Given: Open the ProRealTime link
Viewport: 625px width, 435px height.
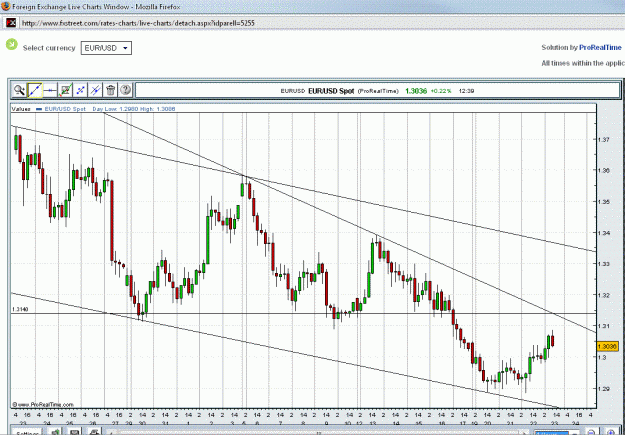Looking at the screenshot, I should coord(600,47).
